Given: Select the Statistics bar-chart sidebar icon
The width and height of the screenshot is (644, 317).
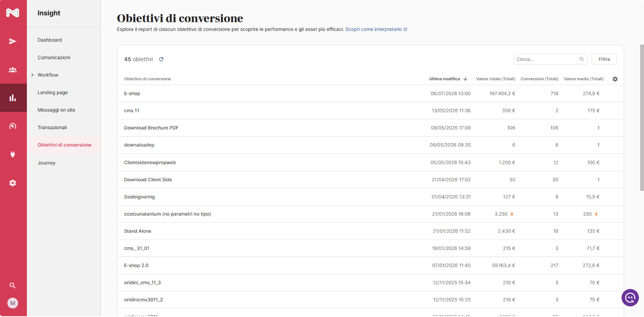Looking at the screenshot, I should [x=13, y=98].
